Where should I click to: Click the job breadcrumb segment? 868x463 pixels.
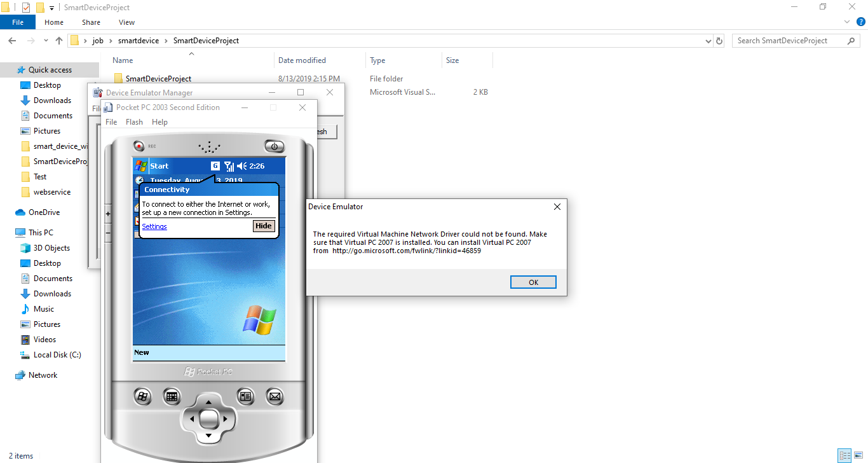(98, 41)
